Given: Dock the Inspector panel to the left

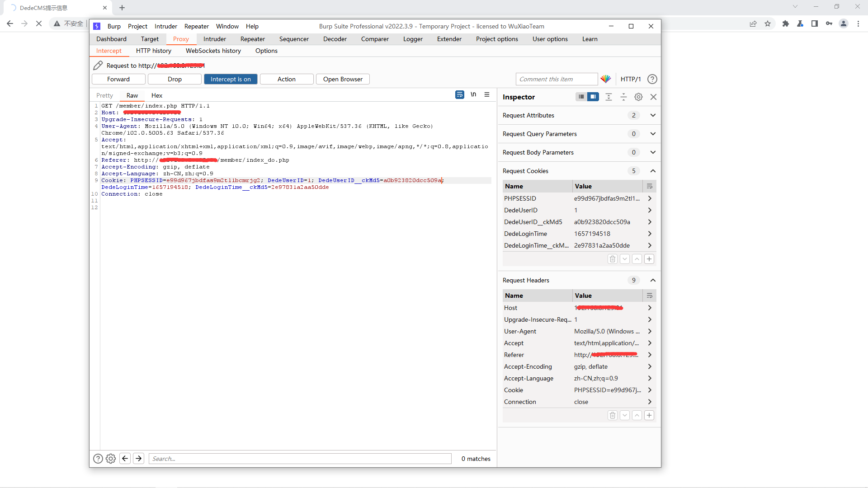Looking at the screenshot, I should point(581,97).
